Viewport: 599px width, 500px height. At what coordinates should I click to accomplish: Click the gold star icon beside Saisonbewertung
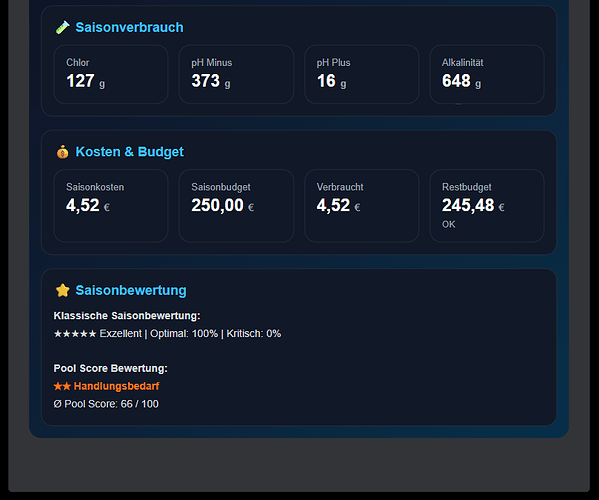(x=63, y=290)
